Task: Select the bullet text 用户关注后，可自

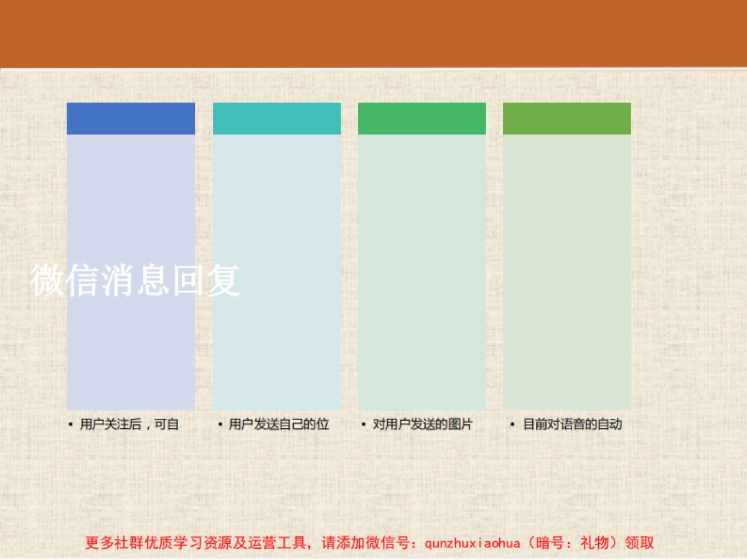Action: coord(126,424)
